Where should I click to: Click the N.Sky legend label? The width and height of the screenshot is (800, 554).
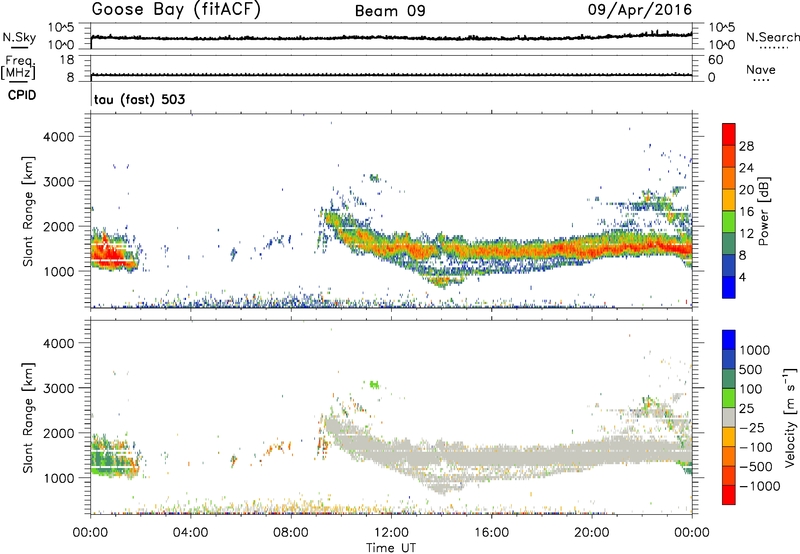click(x=19, y=37)
